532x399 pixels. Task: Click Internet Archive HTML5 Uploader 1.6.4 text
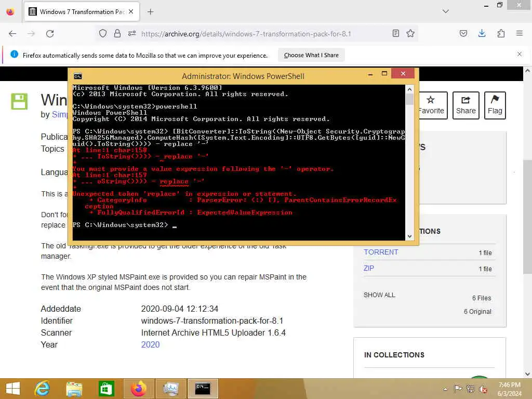214,332
